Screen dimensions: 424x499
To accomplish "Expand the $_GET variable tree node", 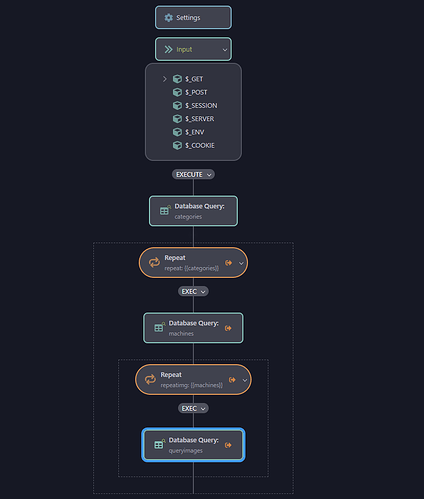I will [x=164, y=79].
